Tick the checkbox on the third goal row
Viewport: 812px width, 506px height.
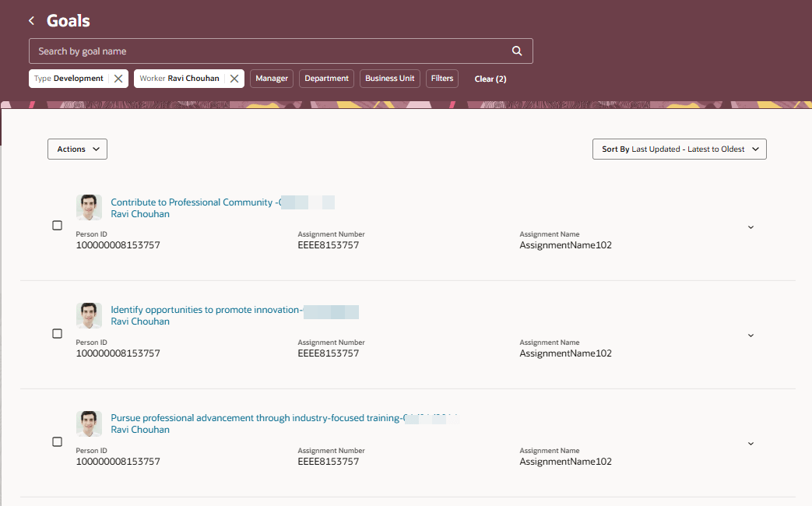pyautogui.click(x=57, y=441)
